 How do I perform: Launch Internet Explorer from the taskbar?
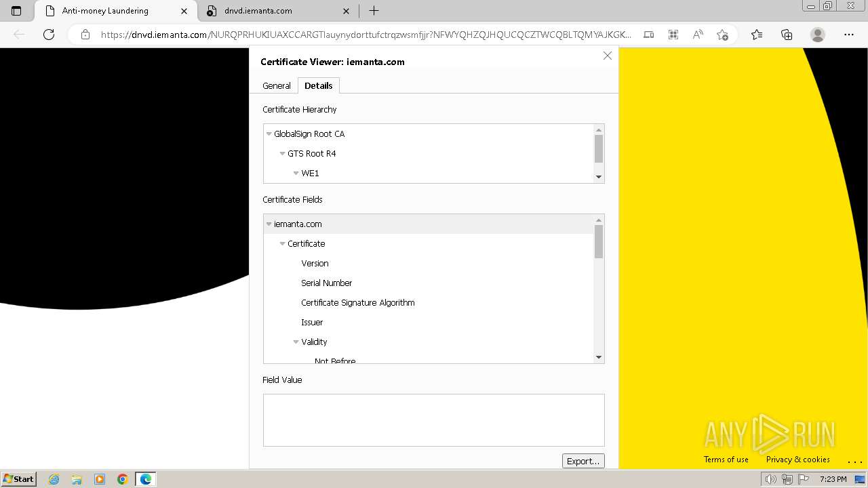point(54,479)
